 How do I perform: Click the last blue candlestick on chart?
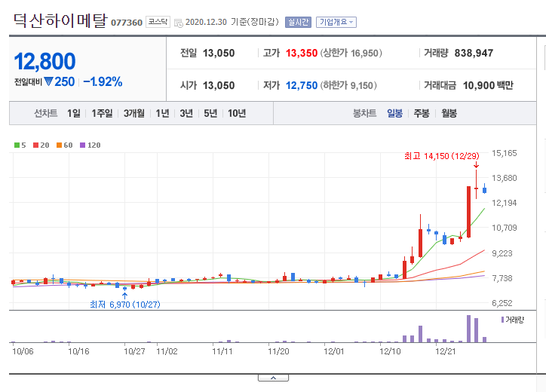tap(484, 189)
